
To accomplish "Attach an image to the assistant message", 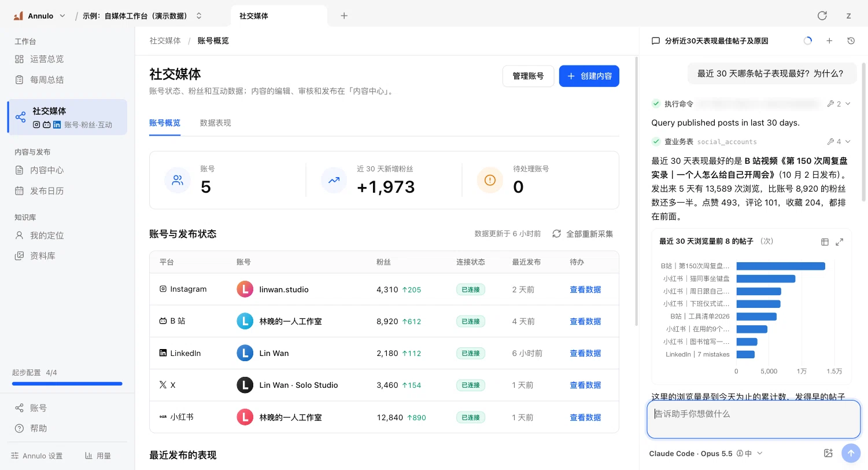I will click(828, 453).
